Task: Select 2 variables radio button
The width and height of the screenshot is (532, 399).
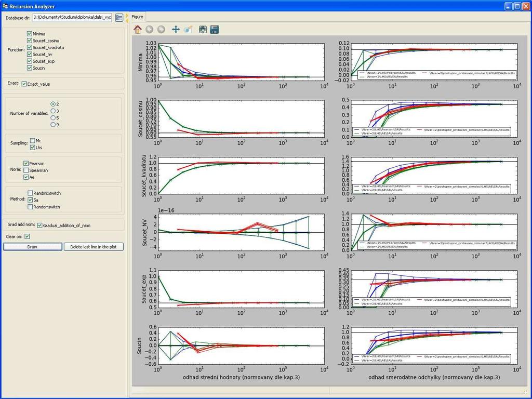Action: pyautogui.click(x=53, y=104)
